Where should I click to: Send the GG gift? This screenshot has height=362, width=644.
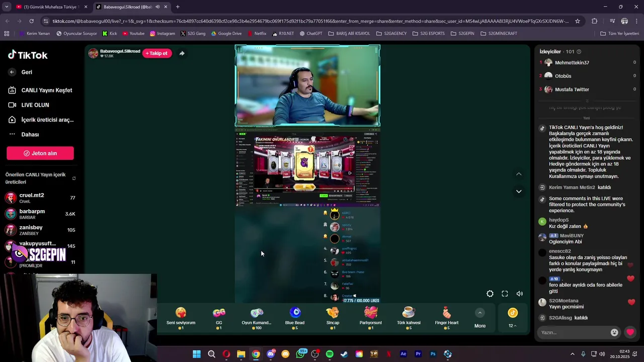tap(219, 318)
